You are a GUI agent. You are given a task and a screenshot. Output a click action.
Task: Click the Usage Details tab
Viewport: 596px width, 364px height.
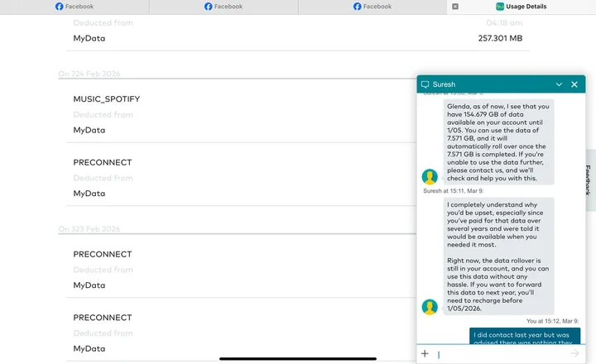click(x=526, y=7)
